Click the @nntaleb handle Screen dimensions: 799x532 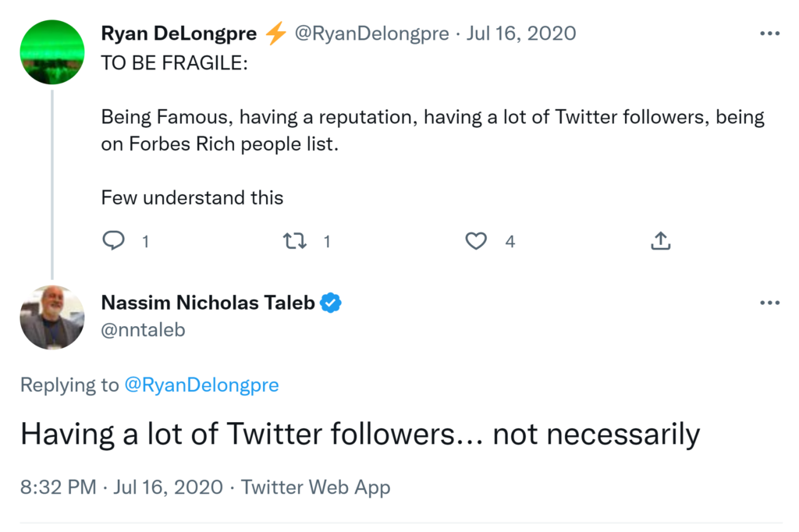coord(144,330)
